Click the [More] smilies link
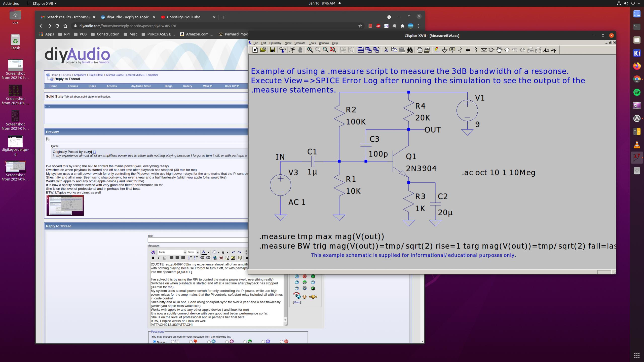This screenshot has width=644, height=362. (297, 302)
